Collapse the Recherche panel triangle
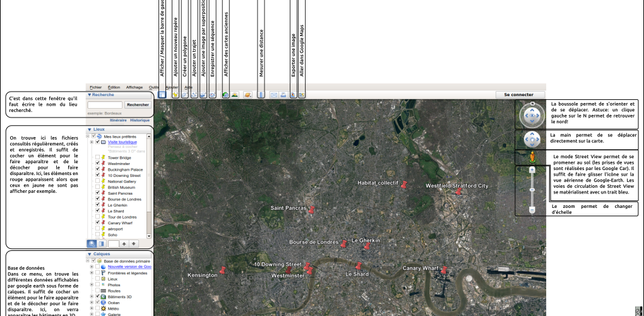The image size is (644, 316). (x=90, y=95)
